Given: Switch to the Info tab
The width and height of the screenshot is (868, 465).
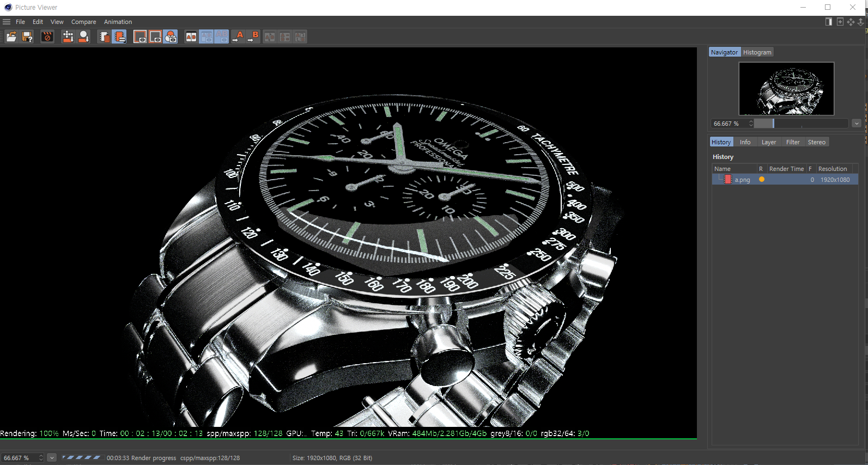Looking at the screenshot, I should pos(745,142).
